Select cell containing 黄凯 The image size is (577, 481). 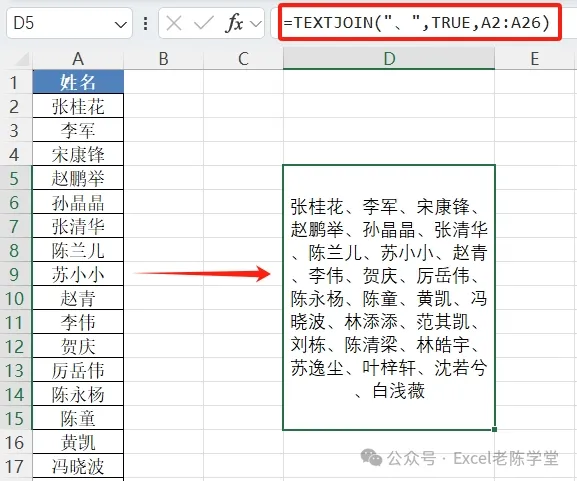pos(78,442)
